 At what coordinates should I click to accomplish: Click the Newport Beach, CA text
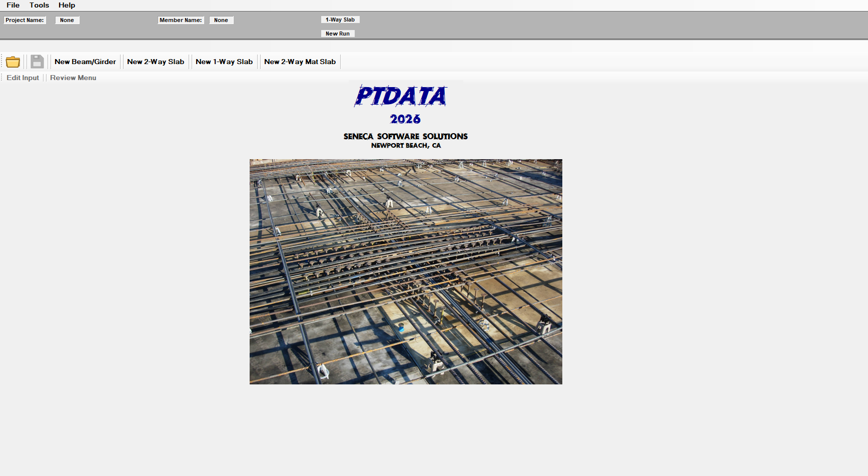tap(406, 146)
